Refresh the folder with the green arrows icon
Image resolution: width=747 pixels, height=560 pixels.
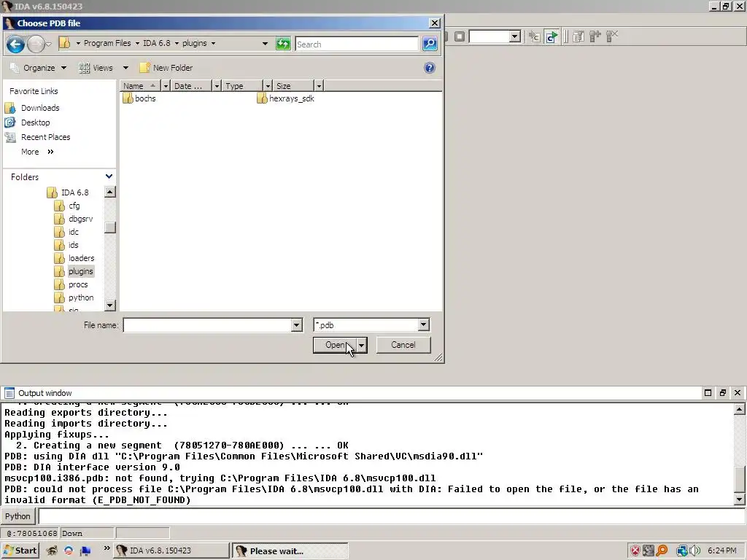coord(283,44)
